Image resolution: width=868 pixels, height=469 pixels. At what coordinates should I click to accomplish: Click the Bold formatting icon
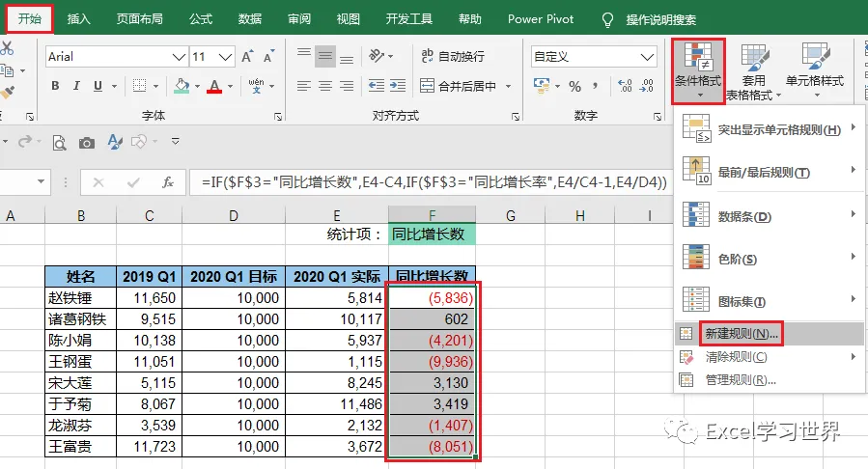point(55,86)
